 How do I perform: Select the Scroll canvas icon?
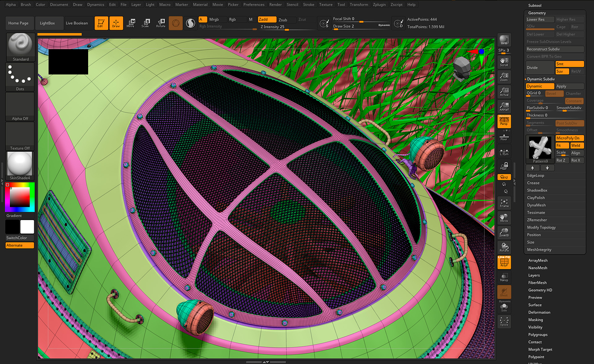click(504, 61)
